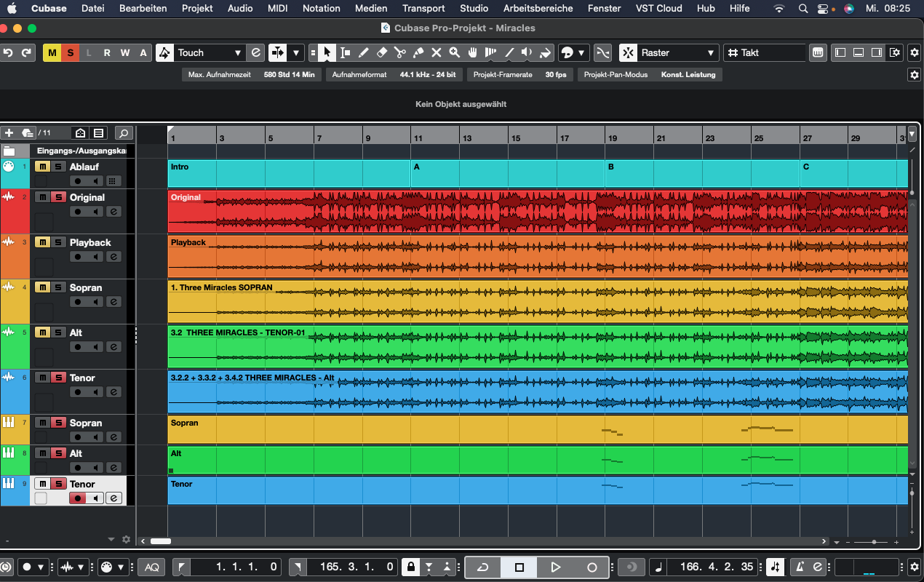The height and width of the screenshot is (582, 924).
Task: Mute the Original audio track
Action: (43, 197)
